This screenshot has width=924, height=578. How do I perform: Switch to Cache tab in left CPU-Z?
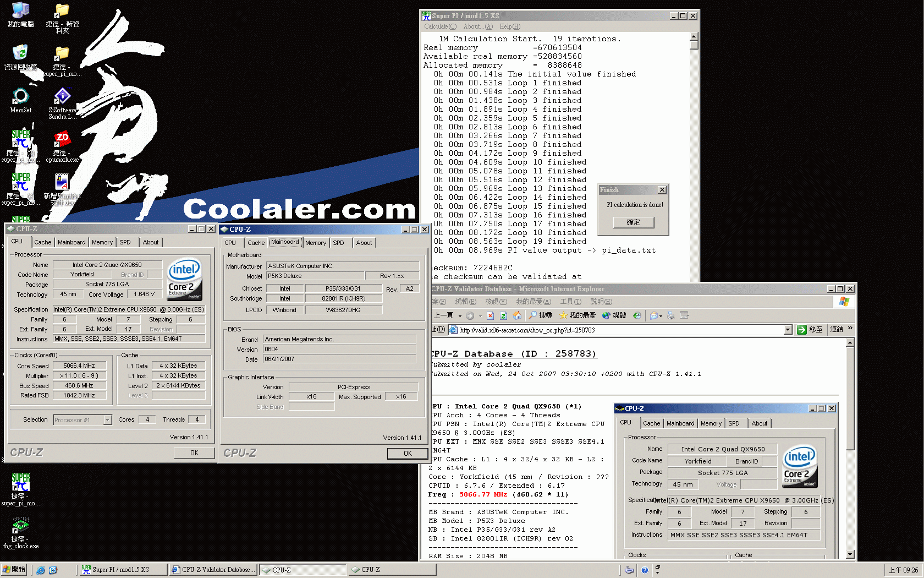pos(42,242)
